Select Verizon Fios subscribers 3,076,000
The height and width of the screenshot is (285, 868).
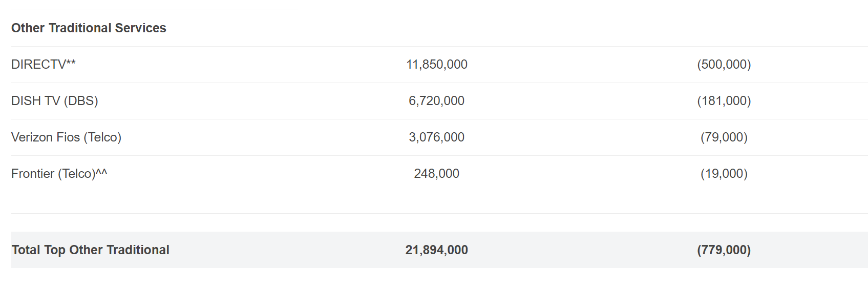point(437,137)
